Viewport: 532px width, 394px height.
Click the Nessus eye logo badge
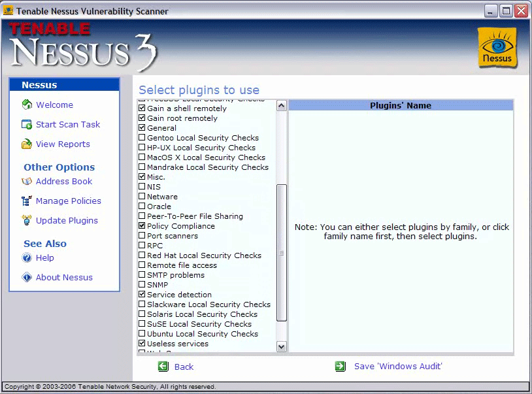click(497, 48)
